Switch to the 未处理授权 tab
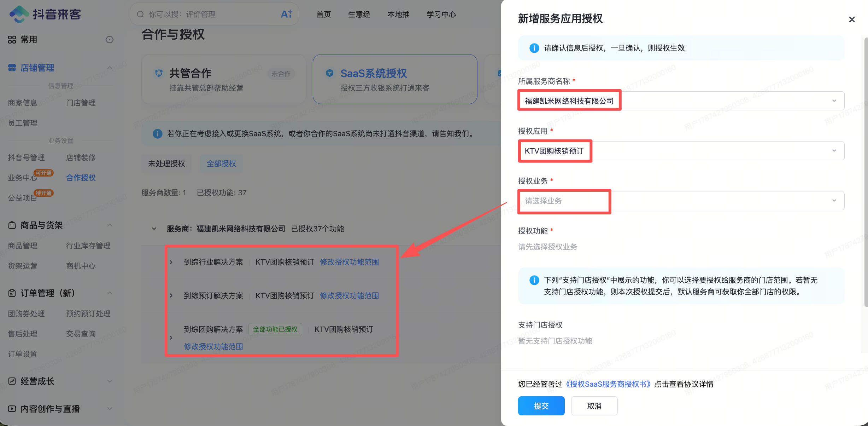The width and height of the screenshot is (868, 426). (166, 163)
